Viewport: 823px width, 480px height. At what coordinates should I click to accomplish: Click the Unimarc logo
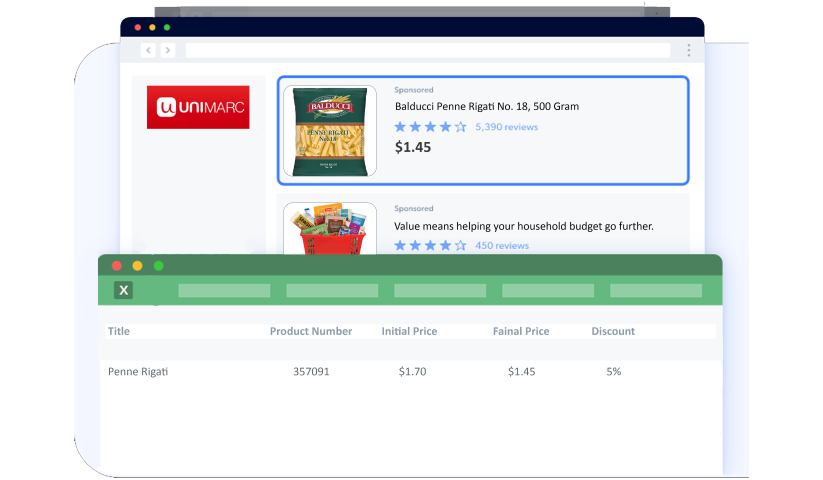pos(198,107)
